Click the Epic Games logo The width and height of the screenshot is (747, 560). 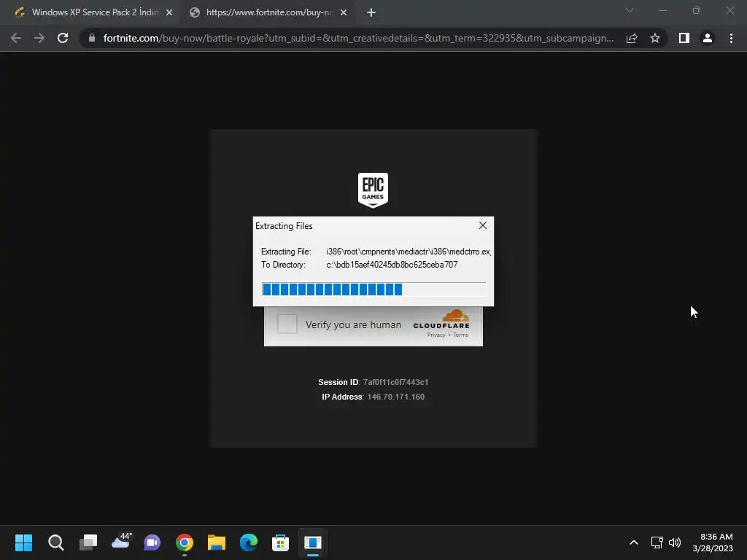pyautogui.click(x=373, y=190)
